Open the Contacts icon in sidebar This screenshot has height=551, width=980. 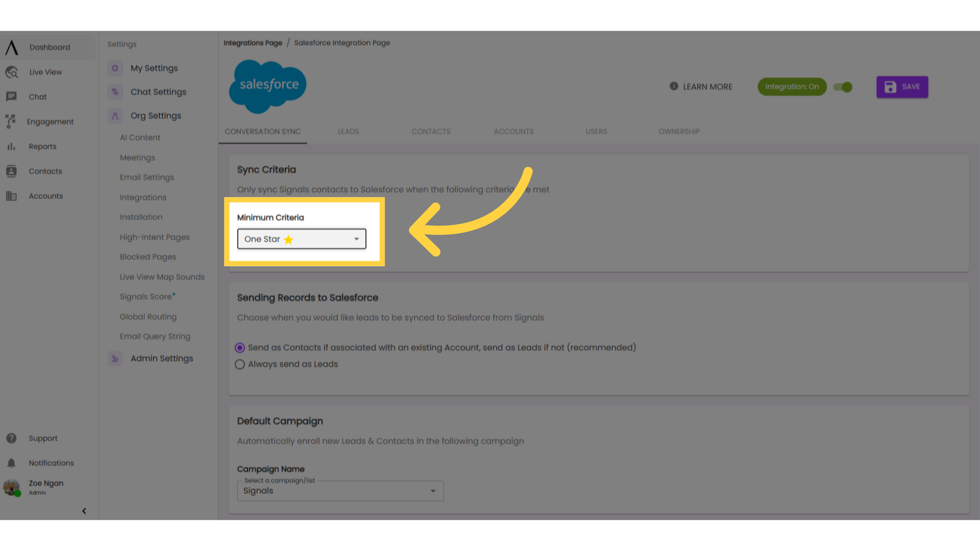(x=11, y=171)
